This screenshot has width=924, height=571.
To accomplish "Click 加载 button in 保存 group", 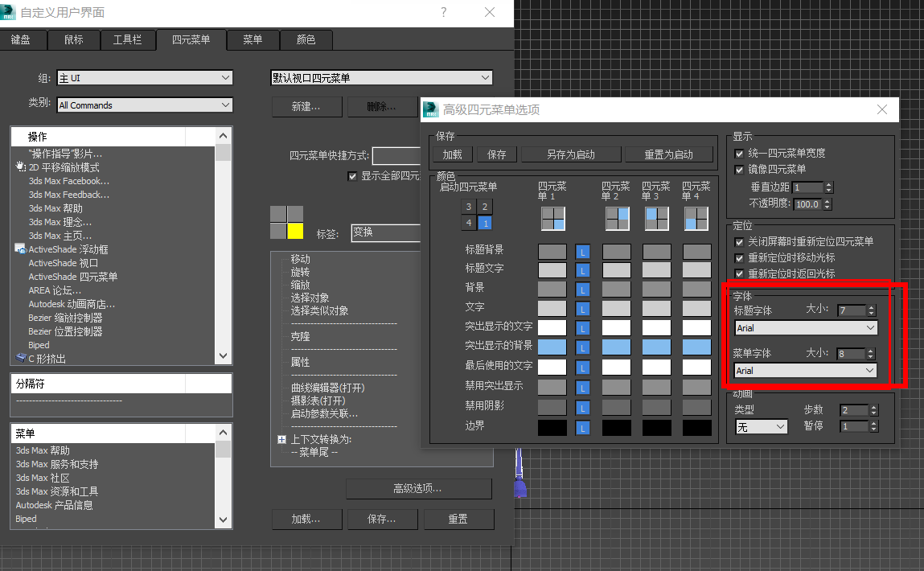I will tap(453, 154).
